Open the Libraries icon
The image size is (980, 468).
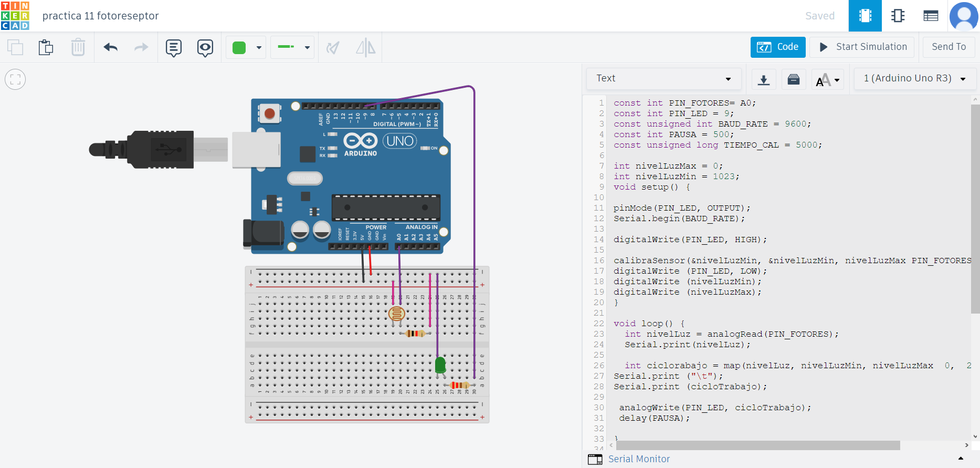click(794, 79)
